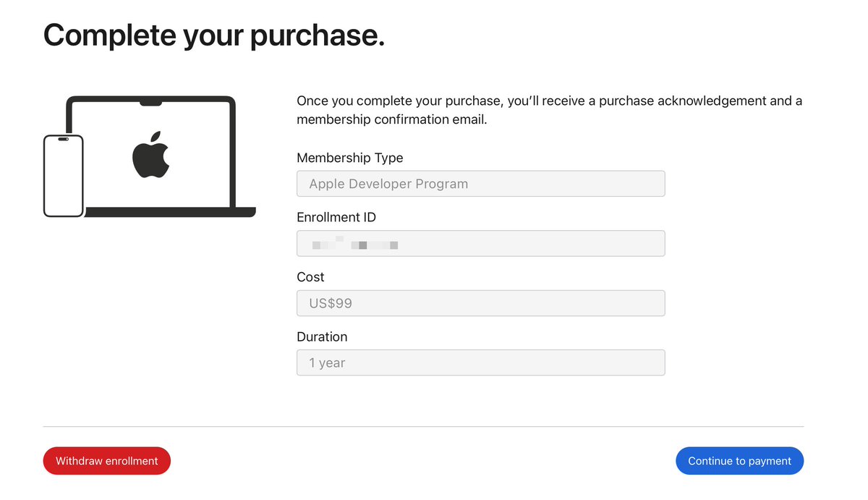
Task: Click the Complete your purchase heading
Action: tap(214, 35)
